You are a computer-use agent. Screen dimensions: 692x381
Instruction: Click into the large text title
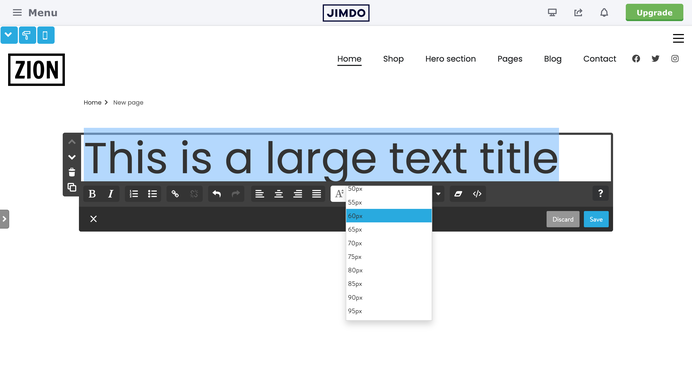pos(321,158)
